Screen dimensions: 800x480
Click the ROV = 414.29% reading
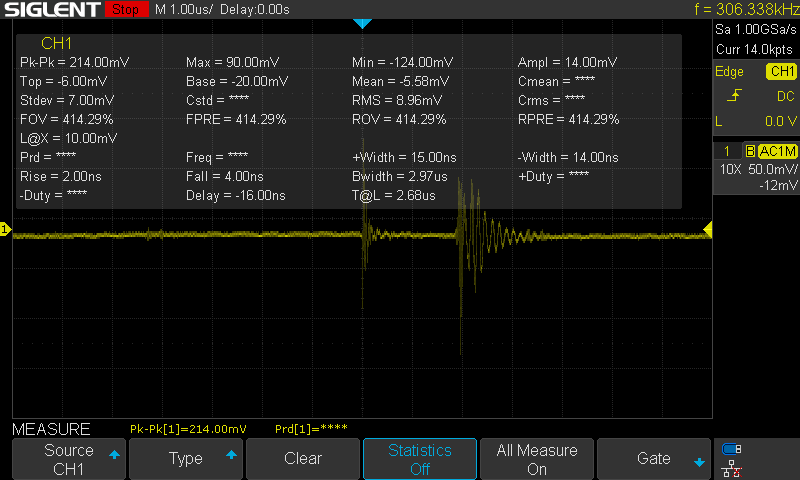[399, 119]
